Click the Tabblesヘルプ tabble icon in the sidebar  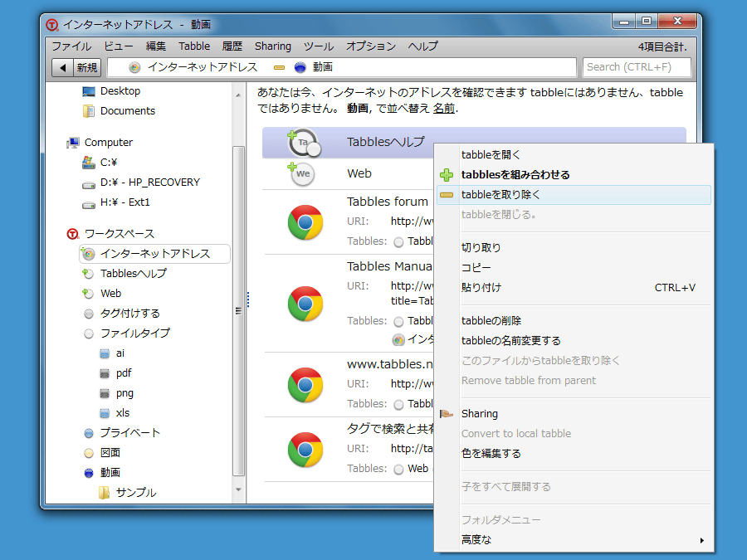pos(88,273)
